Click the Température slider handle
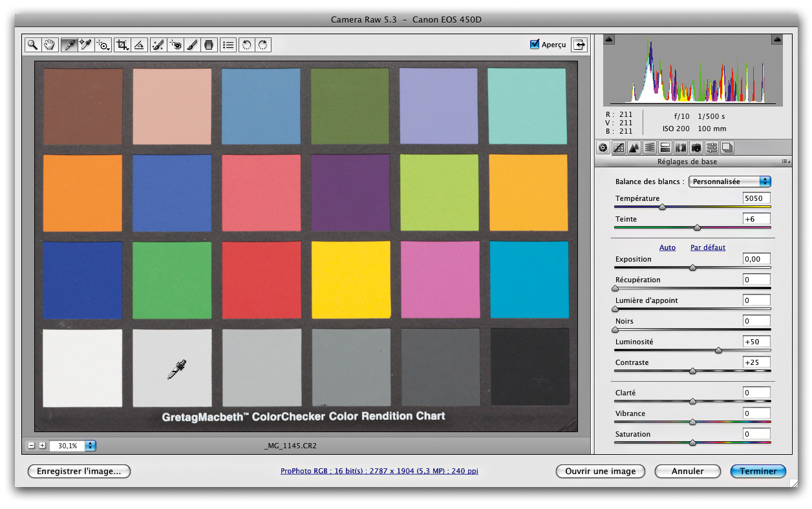 tap(662, 207)
